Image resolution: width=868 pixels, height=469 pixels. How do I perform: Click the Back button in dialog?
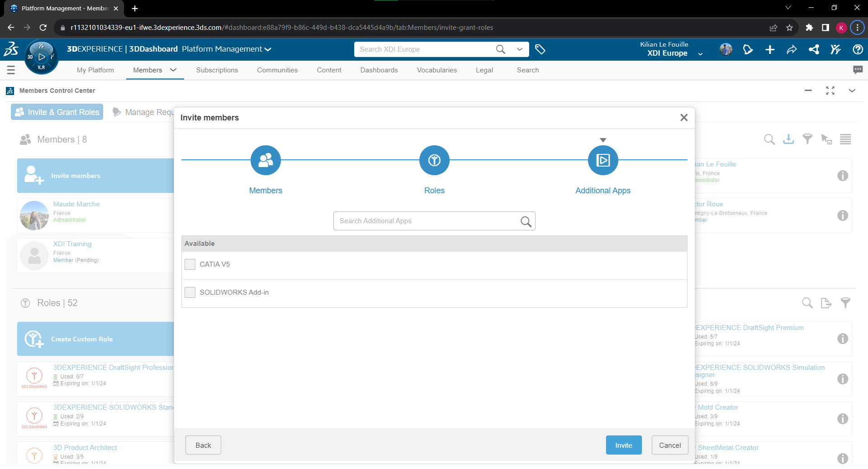(203, 445)
